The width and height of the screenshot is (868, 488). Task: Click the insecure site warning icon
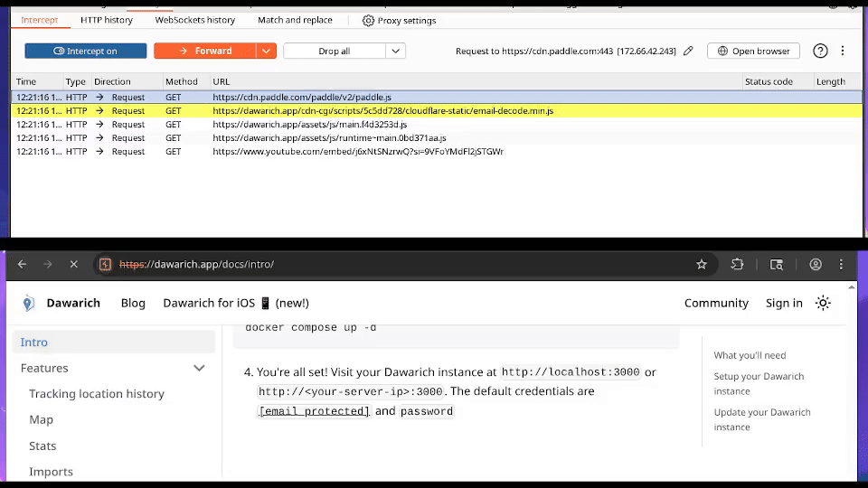tap(105, 265)
